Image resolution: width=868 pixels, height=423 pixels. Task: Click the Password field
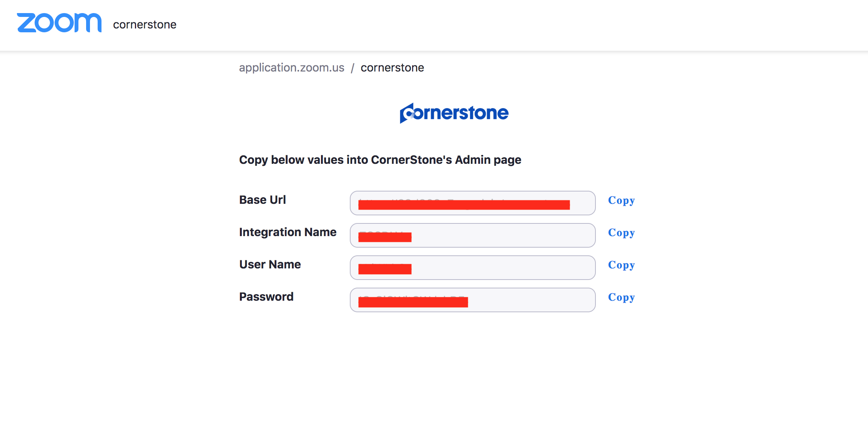tap(472, 300)
